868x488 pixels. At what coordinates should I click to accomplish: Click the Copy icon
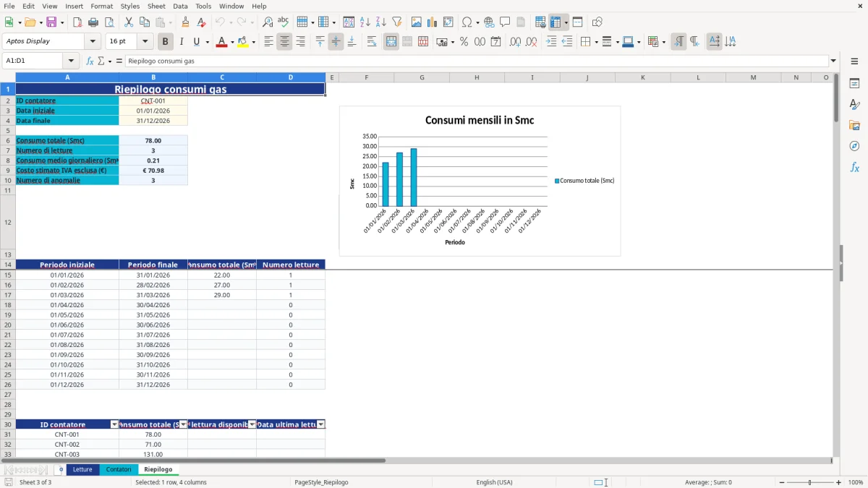click(144, 22)
